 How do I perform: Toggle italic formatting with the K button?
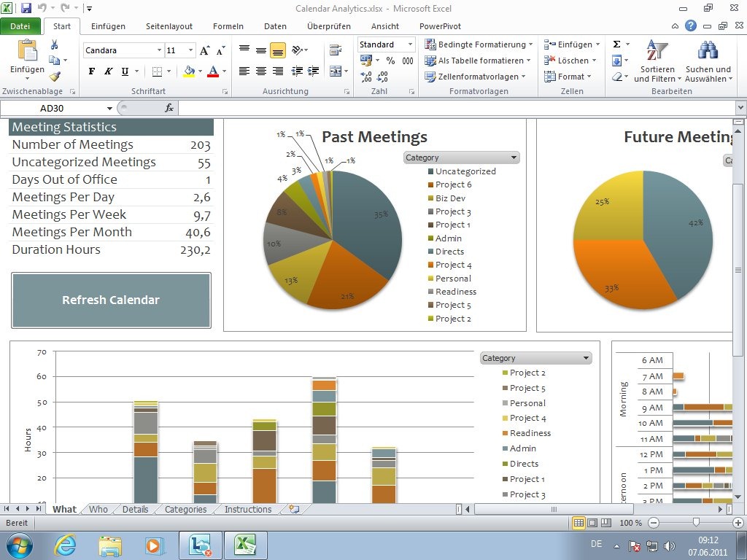click(109, 71)
